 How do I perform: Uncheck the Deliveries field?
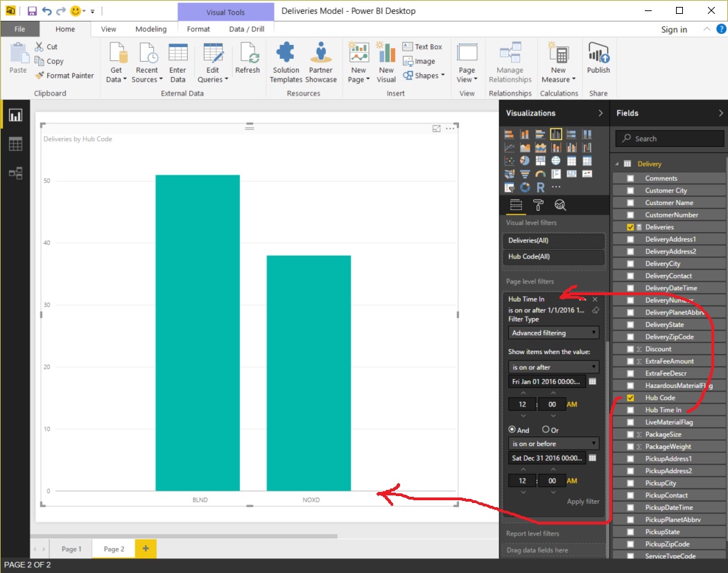point(630,227)
